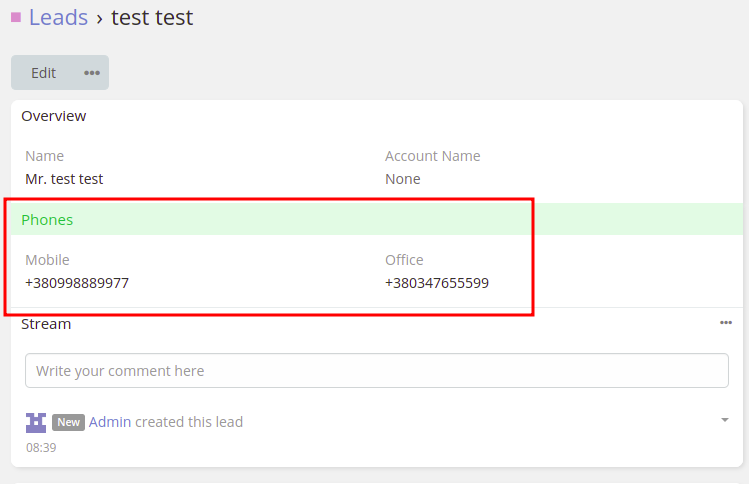
Task: Click the Account Name 'None' value
Action: click(403, 179)
